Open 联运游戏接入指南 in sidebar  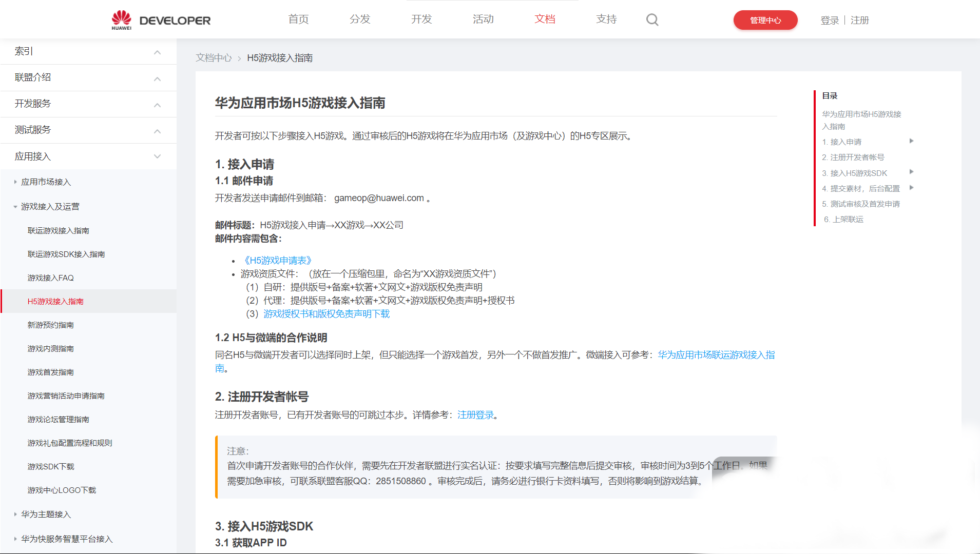point(58,231)
